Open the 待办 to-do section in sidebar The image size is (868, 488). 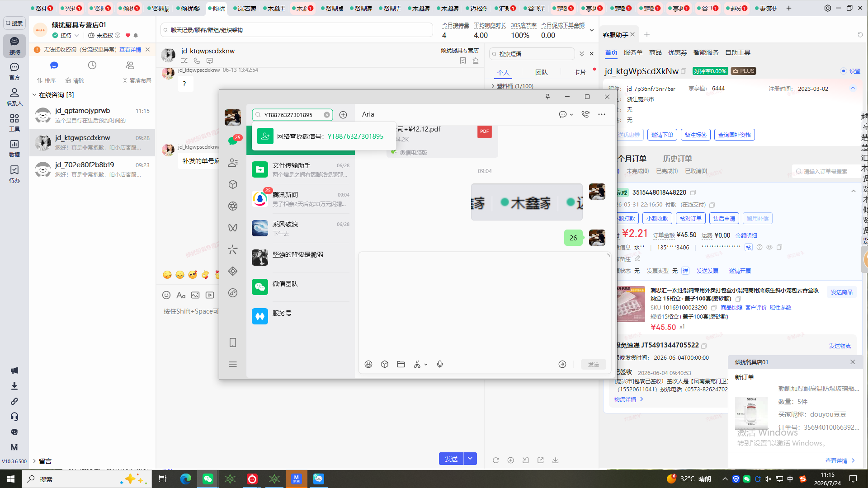[14, 174]
